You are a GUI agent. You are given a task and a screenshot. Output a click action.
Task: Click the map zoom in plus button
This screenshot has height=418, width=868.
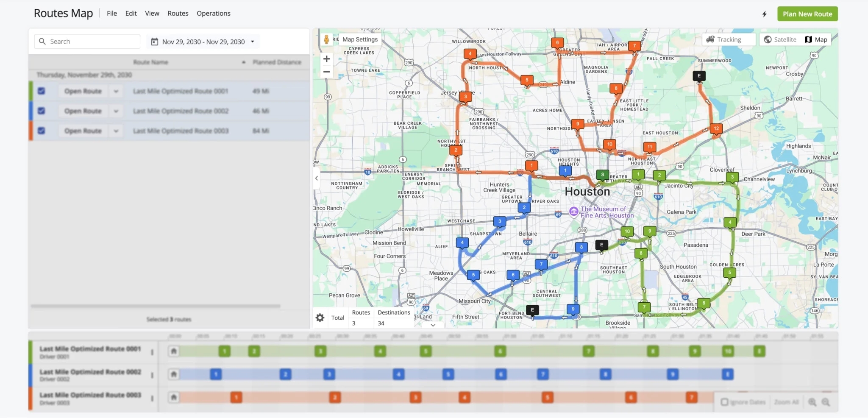[x=326, y=59]
